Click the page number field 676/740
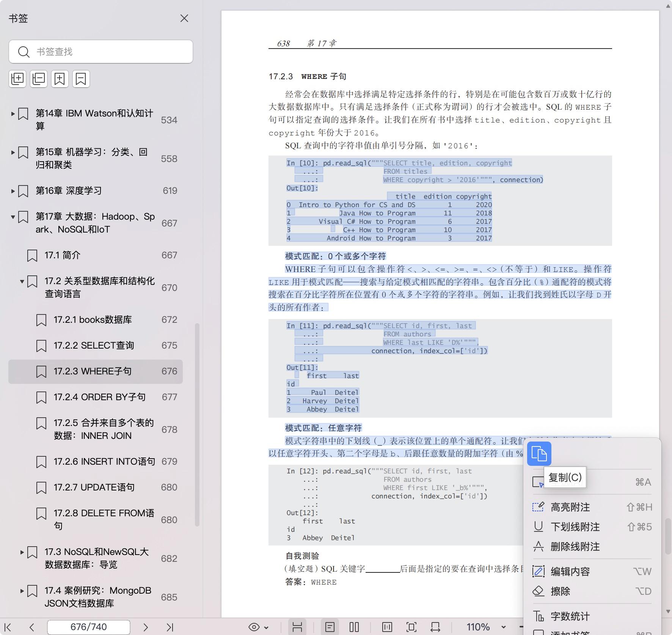 [89, 627]
